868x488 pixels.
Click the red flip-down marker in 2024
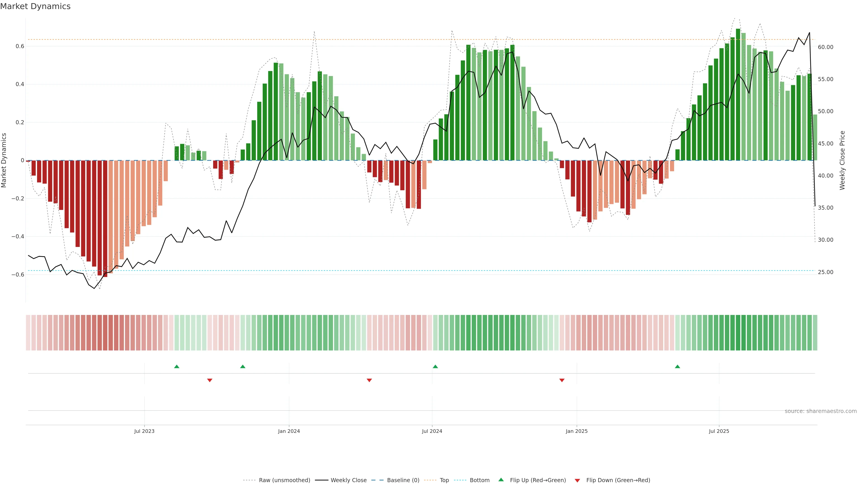369,380
